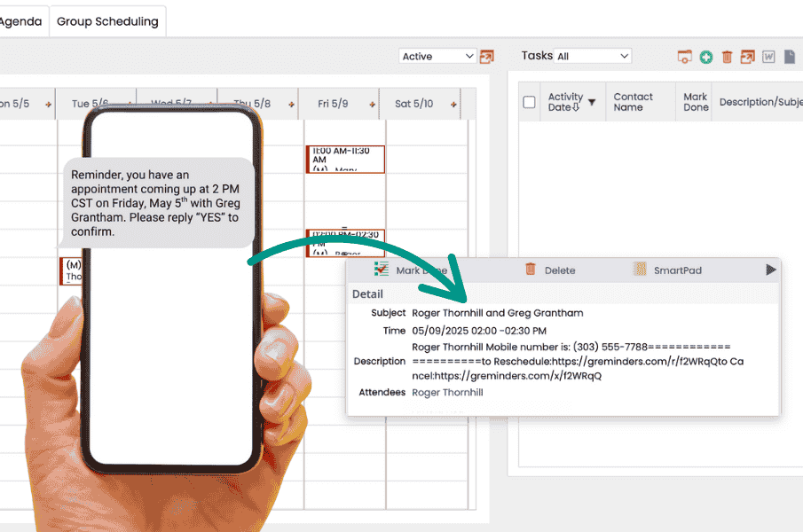Expand more popup actions with the arrow
The width and height of the screenshot is (803, 532).
(770, 270)
